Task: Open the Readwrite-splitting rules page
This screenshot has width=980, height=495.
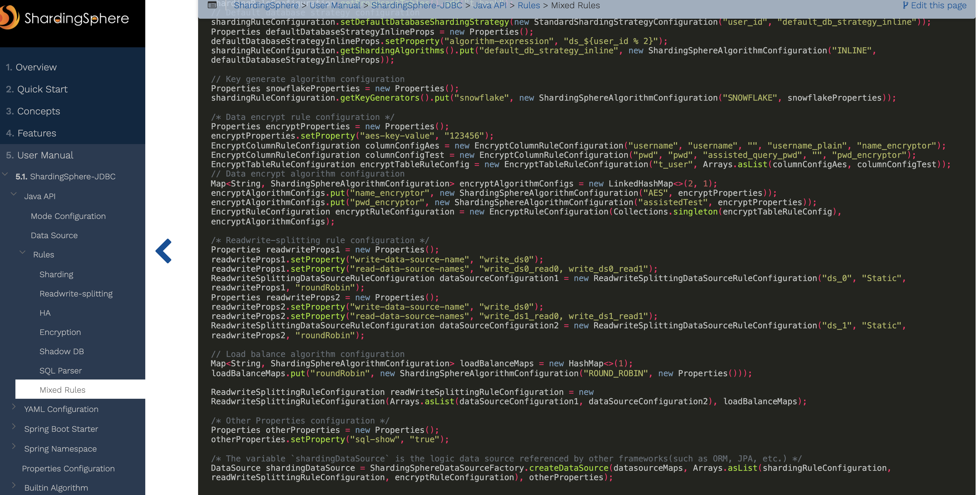Action: pos(76,294)
